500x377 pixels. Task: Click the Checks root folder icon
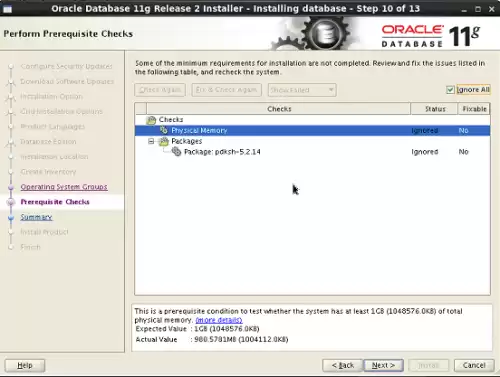tap(151, 120)
